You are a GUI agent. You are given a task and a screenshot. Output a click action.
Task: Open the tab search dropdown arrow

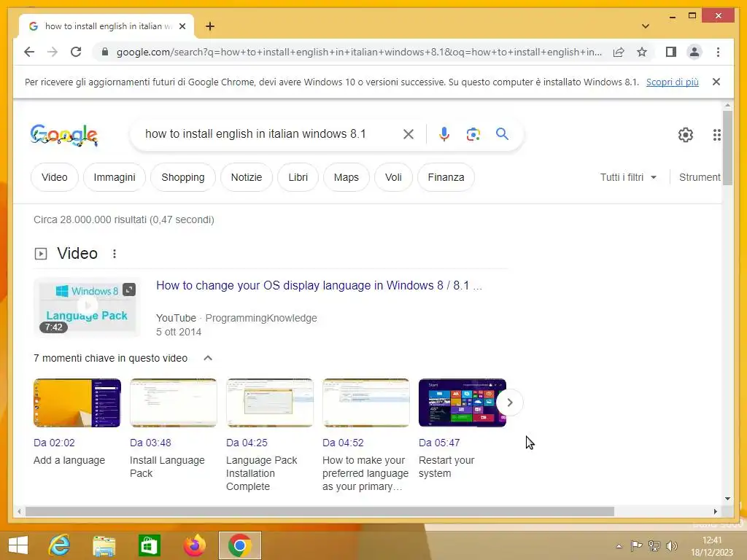[646, 26]
